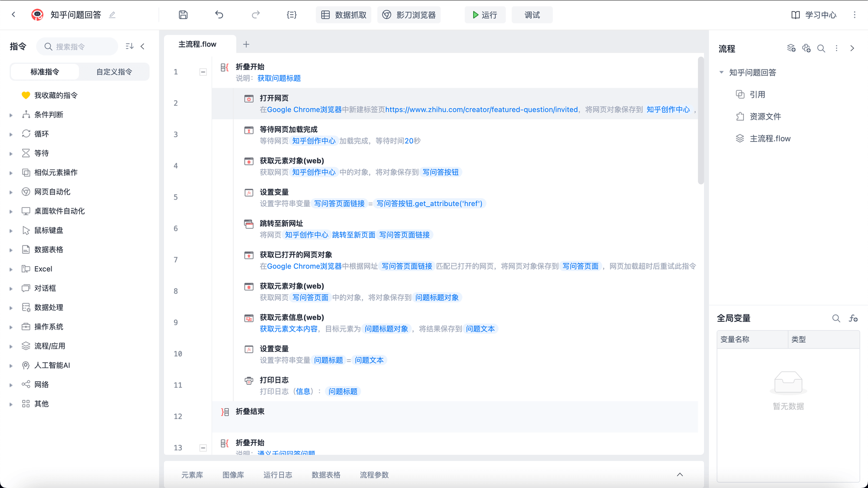Click the 其他 category icon
The height and width of the screenshot is (488, 868).
(26, 404)
